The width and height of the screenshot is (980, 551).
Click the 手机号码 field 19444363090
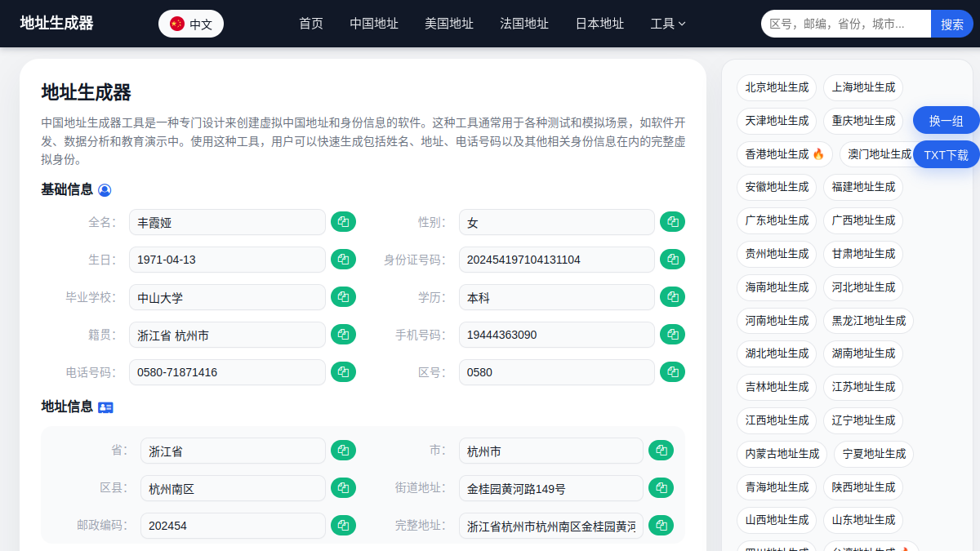557,335
